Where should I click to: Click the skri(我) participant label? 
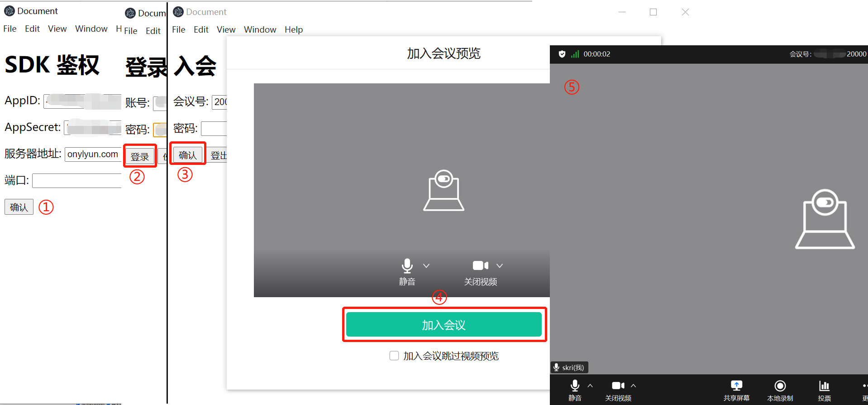point(569,367)
